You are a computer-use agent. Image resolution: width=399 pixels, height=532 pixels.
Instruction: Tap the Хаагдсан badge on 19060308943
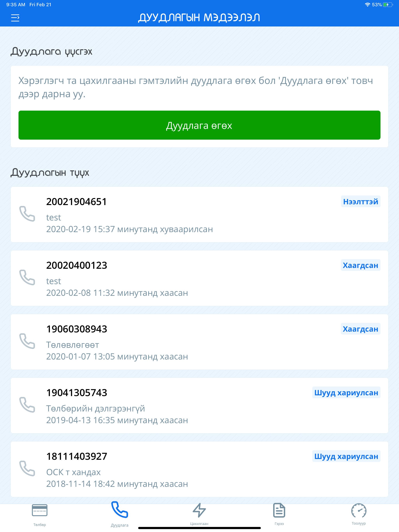point(360,329)
